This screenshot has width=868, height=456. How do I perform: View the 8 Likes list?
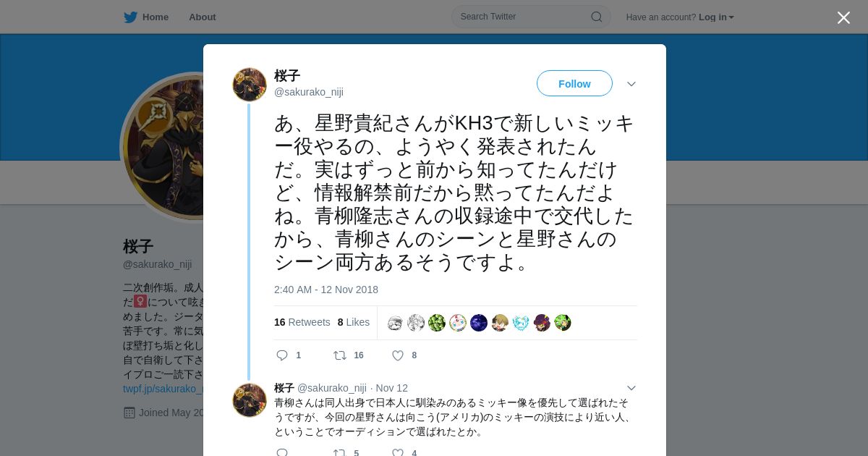tap(354, 322)
